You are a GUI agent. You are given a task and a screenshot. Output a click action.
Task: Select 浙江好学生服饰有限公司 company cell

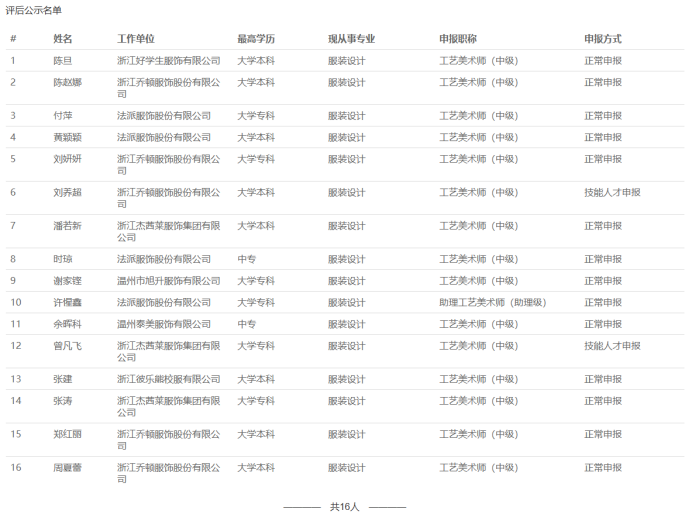(x=169, y=61)
